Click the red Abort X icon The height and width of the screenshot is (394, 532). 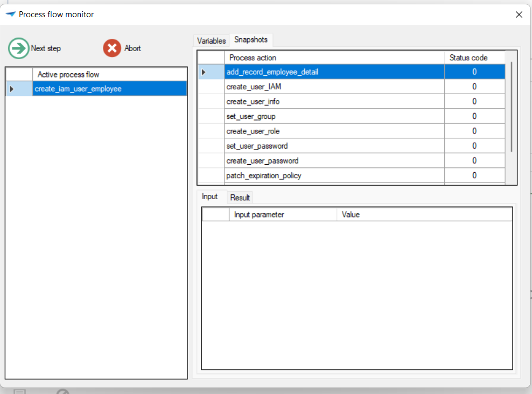[112, 48]
